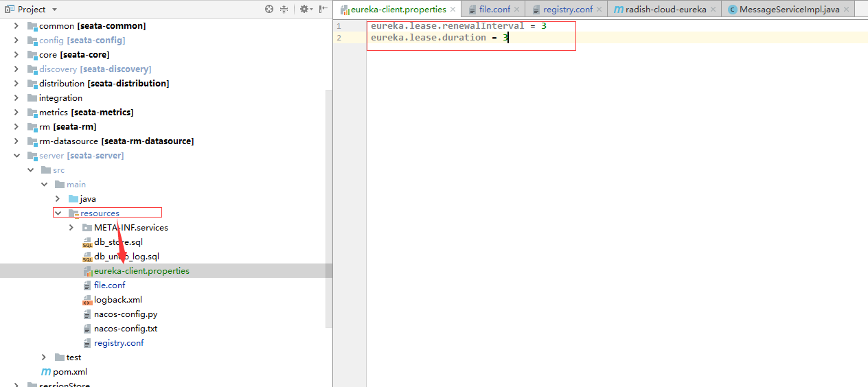Select db_undo_log.sql file name
The image size is (868, 387).
point(126,256)
